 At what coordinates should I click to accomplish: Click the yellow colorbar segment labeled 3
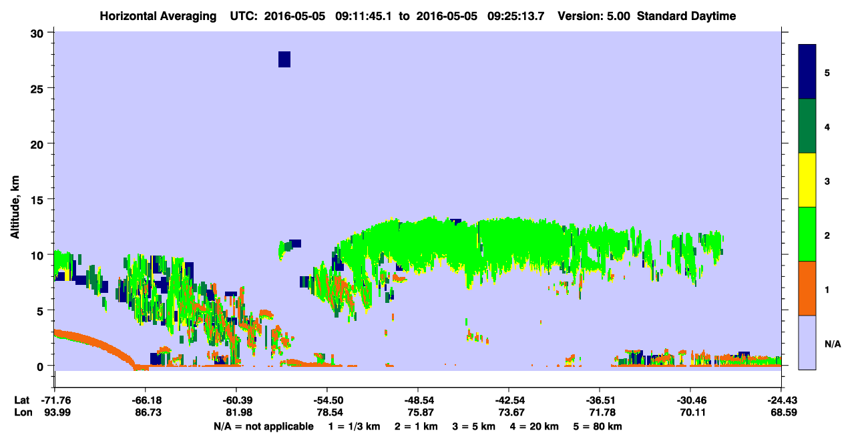(807, 180)
